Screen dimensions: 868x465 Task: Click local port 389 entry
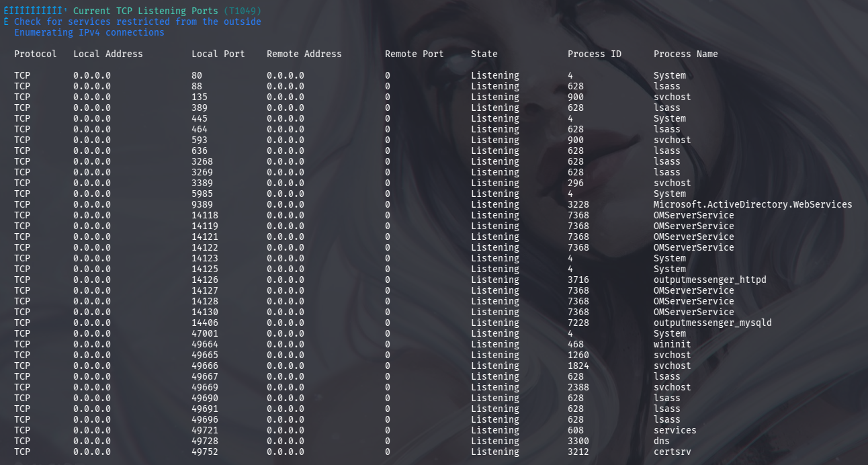point(200,108)
